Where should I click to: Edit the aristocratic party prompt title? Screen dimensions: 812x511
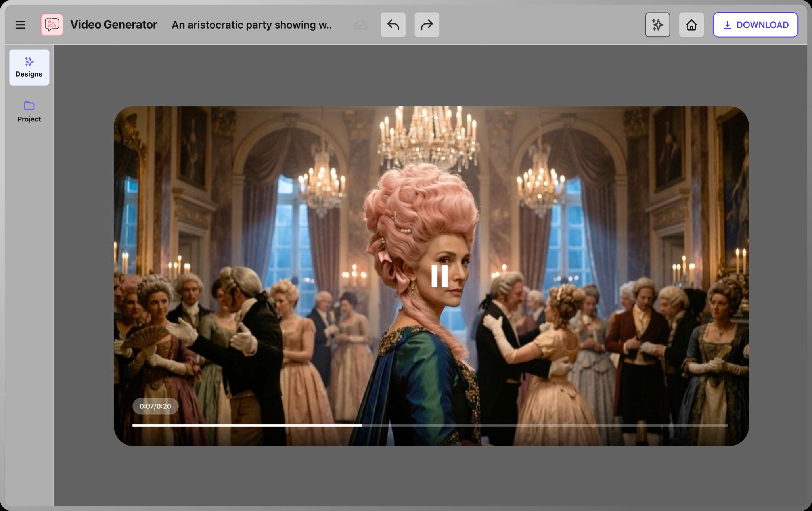tap(252, 25)
